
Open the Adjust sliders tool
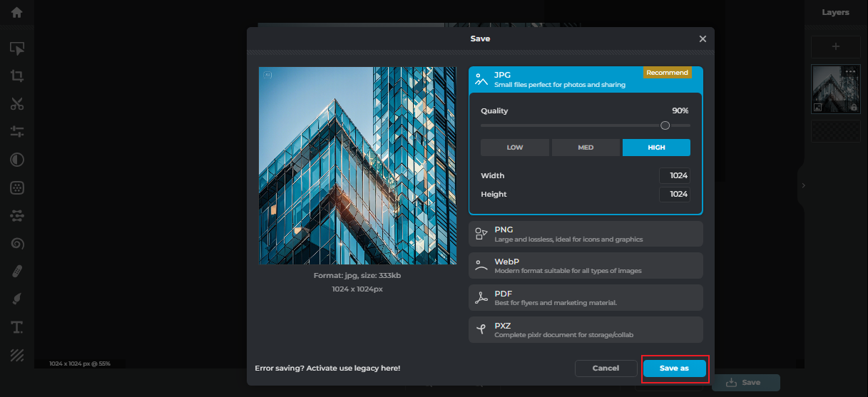click(17, 132)
